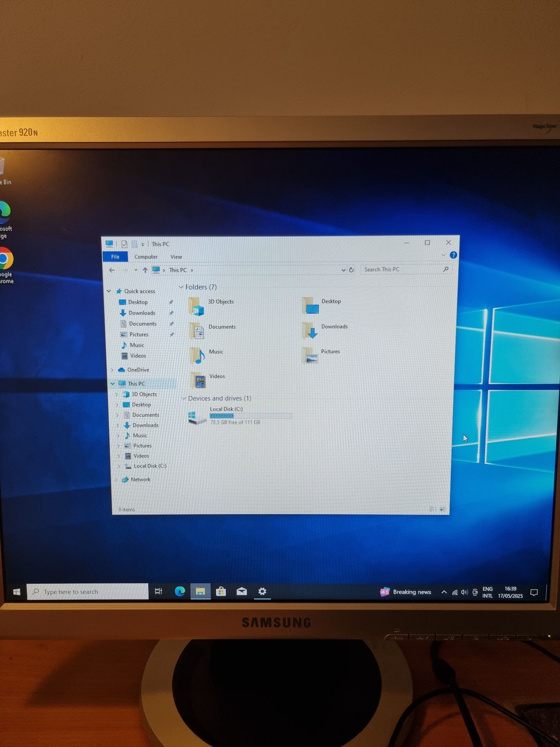Open the Windows Start menu
Viewport: 560px width, 747px height.
[x=16, y=592]
